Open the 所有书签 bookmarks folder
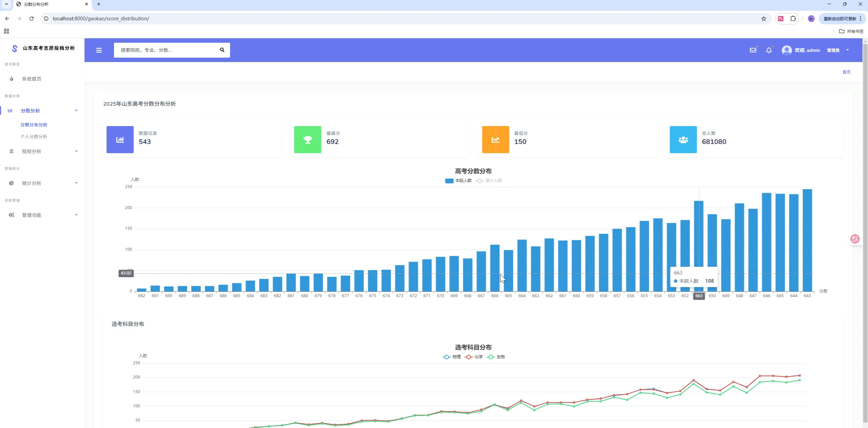The image size is (868, 428). pyautogui.click(x=851, y=31)
